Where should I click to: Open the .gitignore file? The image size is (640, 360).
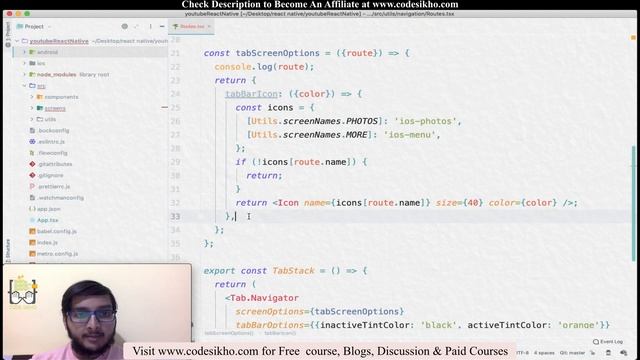[x=51, y=175]
